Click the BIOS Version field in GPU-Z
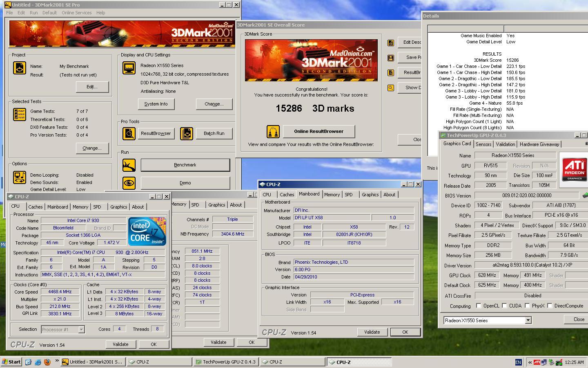Viewport: 588px width, 368px height. coord(526,195)
